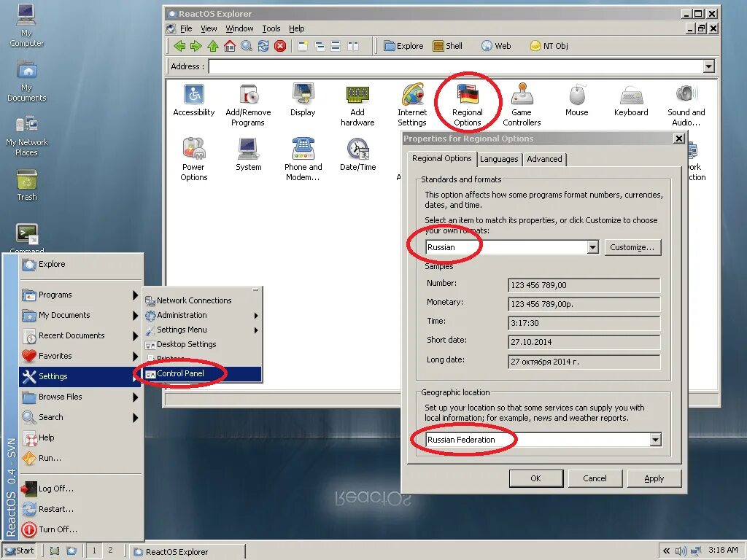
Task: Click the Explore button in toolbar
Action: [403, 46]
